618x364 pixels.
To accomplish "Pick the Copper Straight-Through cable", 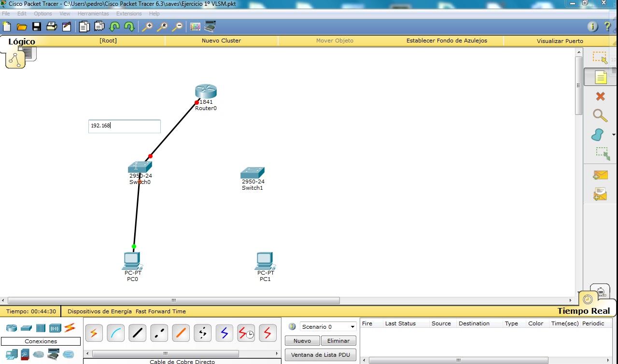I will pos(138,333).
